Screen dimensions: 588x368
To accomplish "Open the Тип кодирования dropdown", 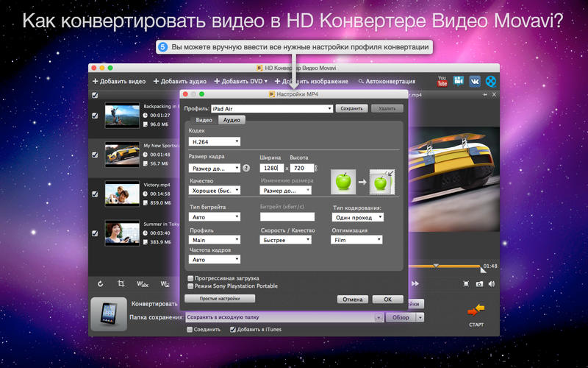I will [358, 217].
